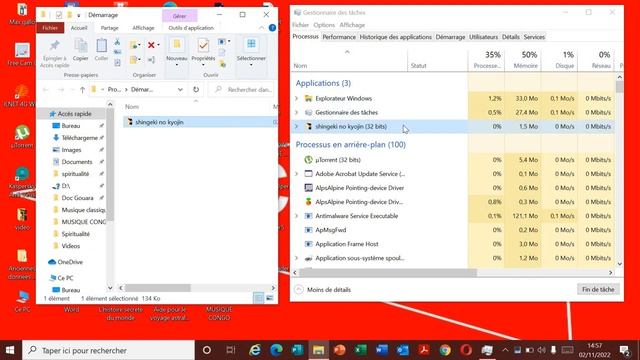This screenshot has height=360, width=640.
Task: Pin to Quick Access in Explorer ribbon
Action: coord(54,52)
